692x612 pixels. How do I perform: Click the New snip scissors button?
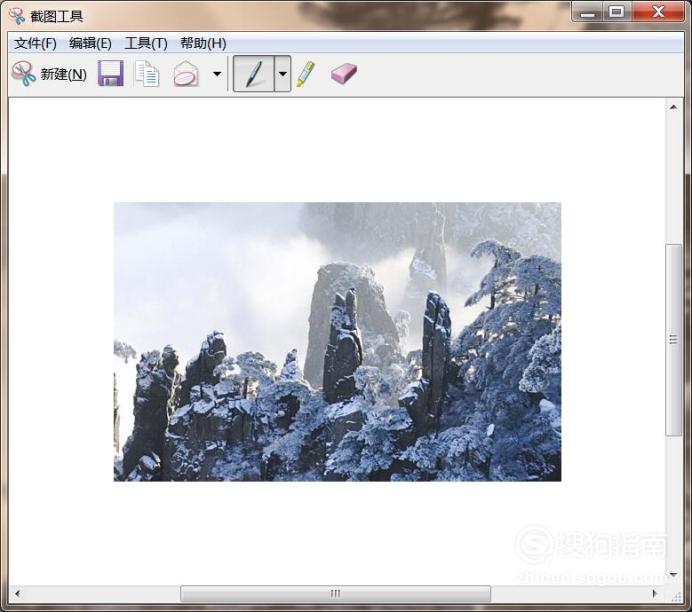point(49,74)
